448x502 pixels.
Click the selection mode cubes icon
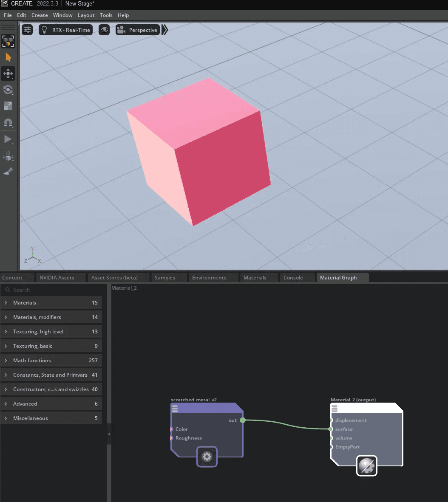pyautogui.click(x=8, y=41)
